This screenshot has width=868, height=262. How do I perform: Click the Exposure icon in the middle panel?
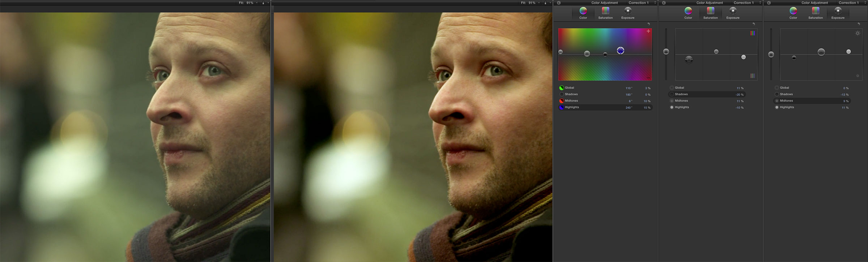point(733,11)
